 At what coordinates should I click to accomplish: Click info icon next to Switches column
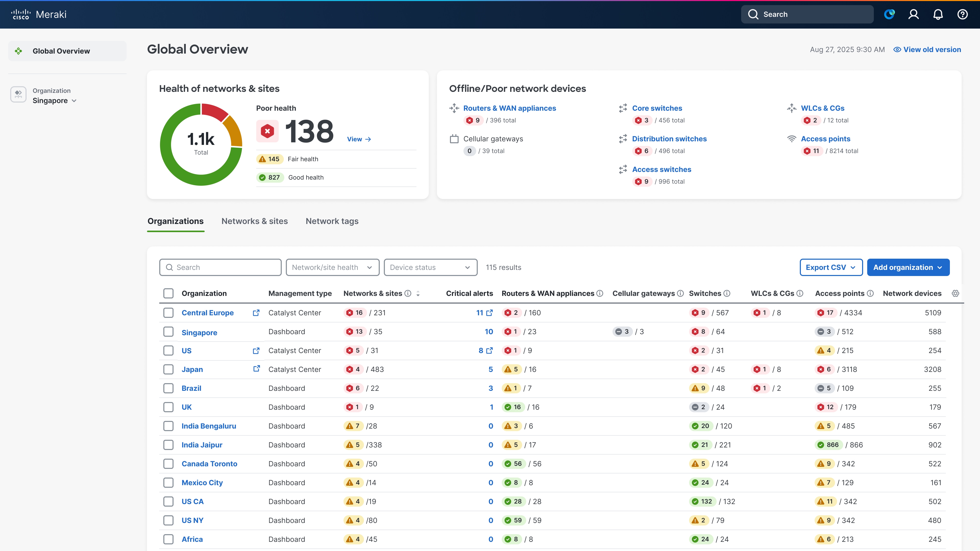727,293
